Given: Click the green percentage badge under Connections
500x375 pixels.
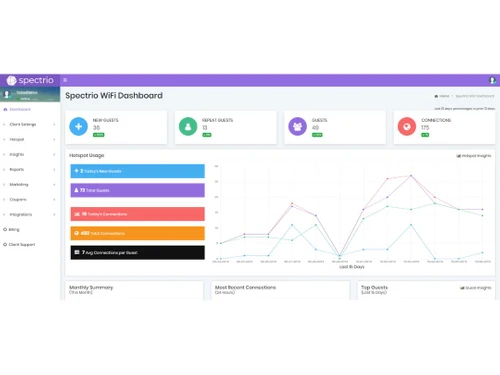Looking at the screenshot, I should [x=425, y=135].
